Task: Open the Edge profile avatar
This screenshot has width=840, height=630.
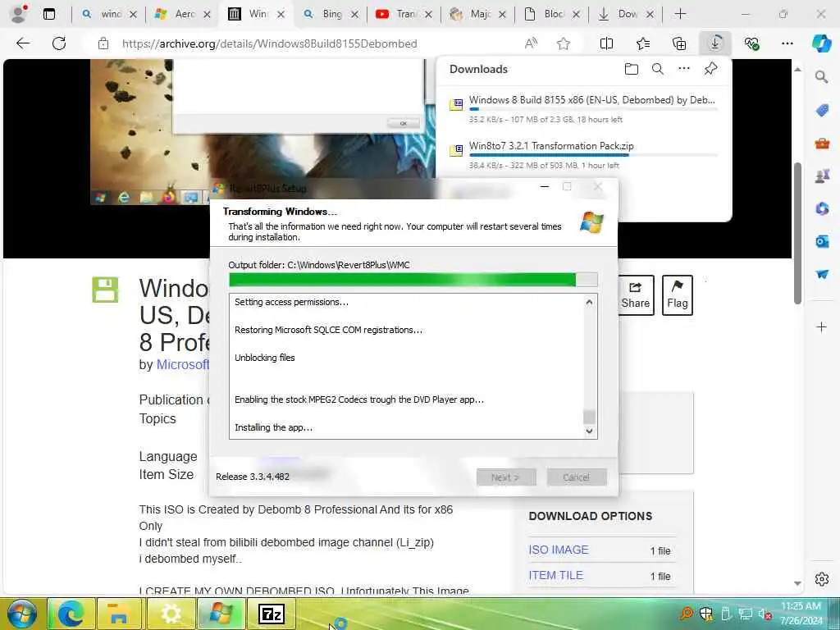Action: point(19,14)
